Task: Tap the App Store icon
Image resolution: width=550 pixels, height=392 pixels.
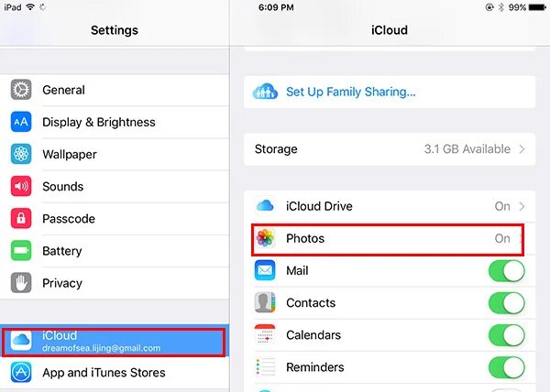Action: [21, 373]
